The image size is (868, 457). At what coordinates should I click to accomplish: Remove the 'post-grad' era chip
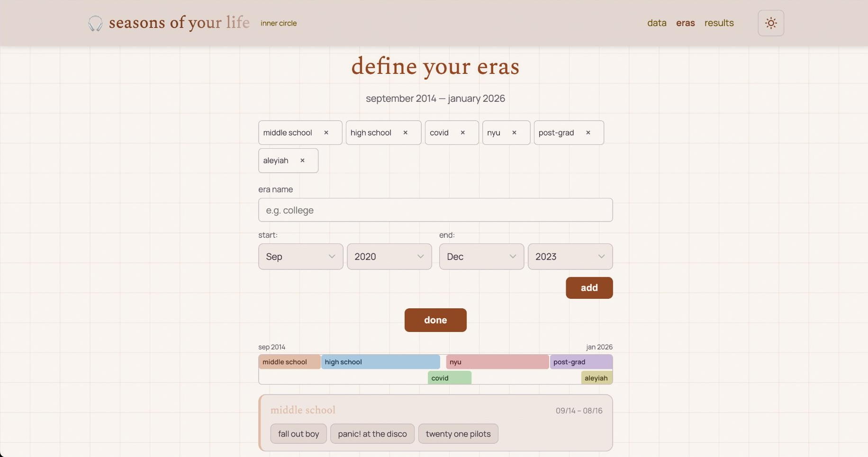588,133
